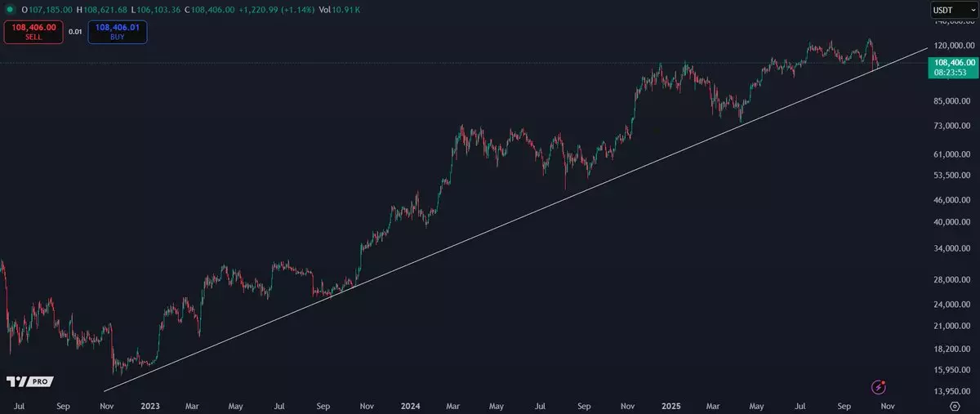Click the 13,950.00 price scale label

click(952, 392)
